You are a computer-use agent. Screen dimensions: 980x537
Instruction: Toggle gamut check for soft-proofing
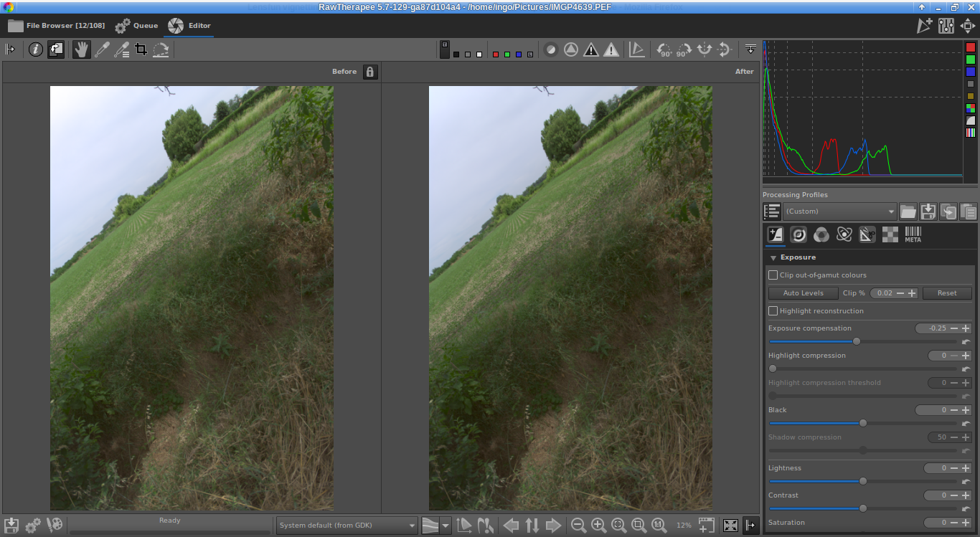pos(486,526)
